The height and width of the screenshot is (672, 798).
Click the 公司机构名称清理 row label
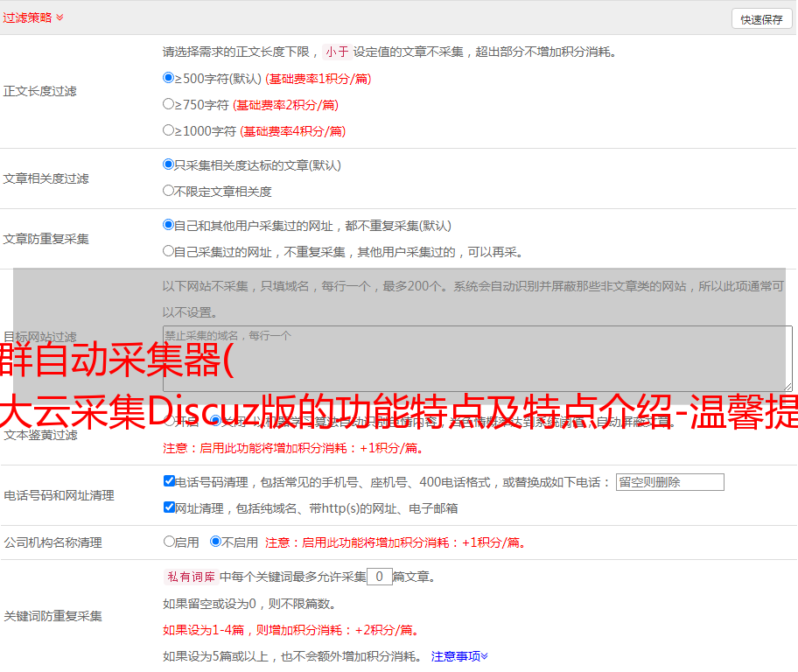click(x=52, y=542)
